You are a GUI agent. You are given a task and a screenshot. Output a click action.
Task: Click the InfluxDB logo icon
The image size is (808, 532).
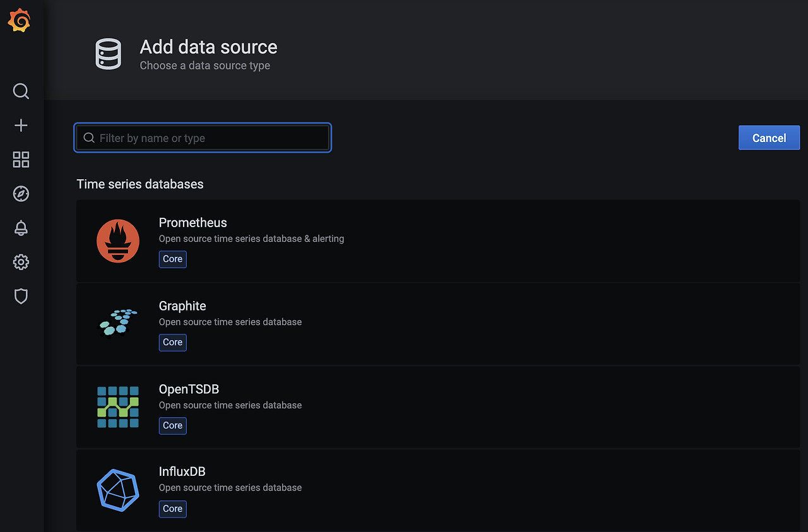(118, 489)
